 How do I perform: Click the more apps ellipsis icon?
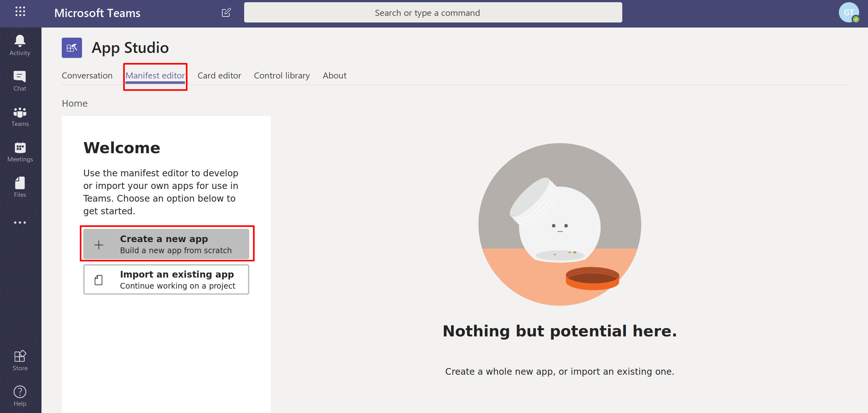tap(20, 223)
